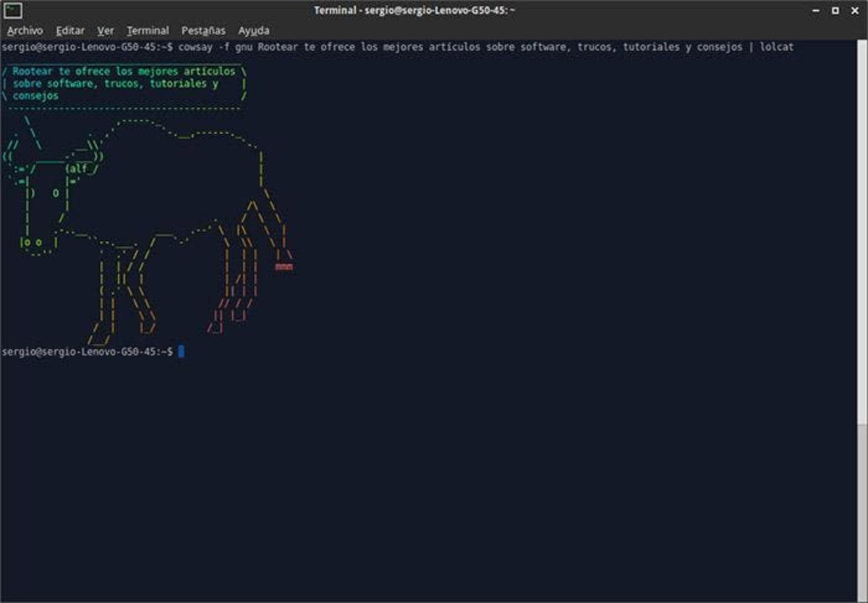Click 'lolcat' at end of command
Viewport: 868px width, 603px height.
click(x=777, y=47)
